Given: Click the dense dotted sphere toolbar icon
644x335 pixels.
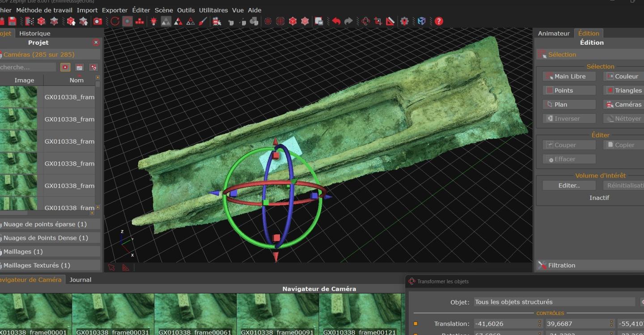Looking at the screenshot, I should tap(280, 21).
